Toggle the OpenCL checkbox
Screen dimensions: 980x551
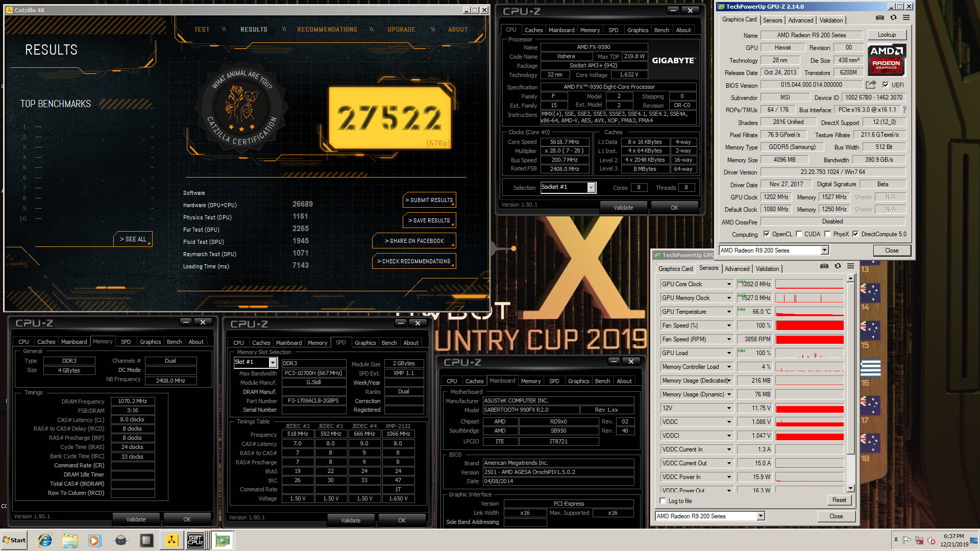point(767,234)
